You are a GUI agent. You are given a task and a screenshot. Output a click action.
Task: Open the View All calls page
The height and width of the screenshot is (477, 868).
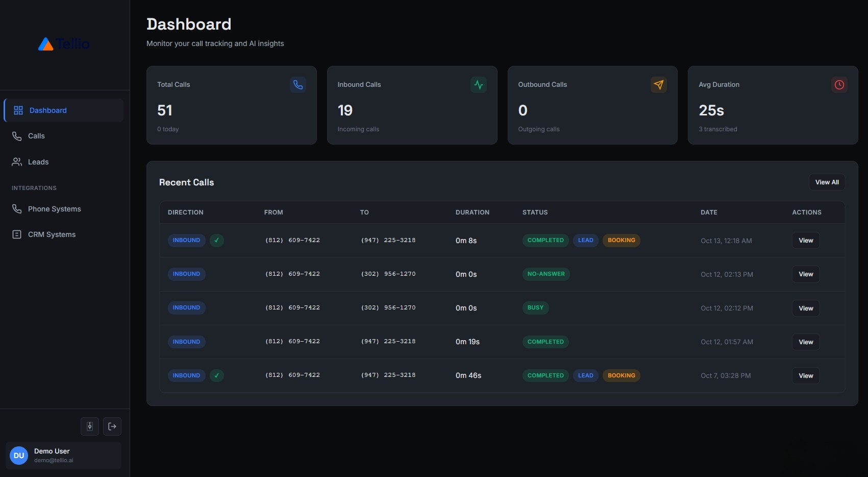(827, 182)
